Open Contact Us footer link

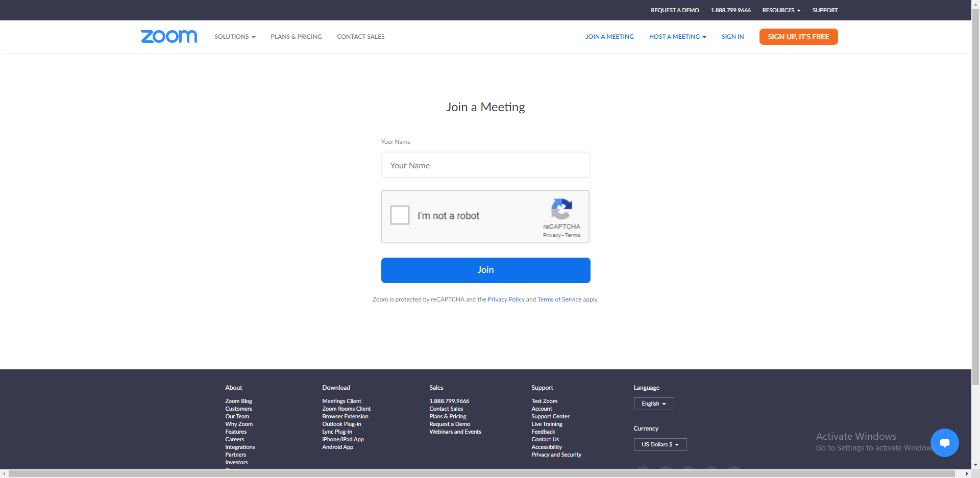pos(546,439)
